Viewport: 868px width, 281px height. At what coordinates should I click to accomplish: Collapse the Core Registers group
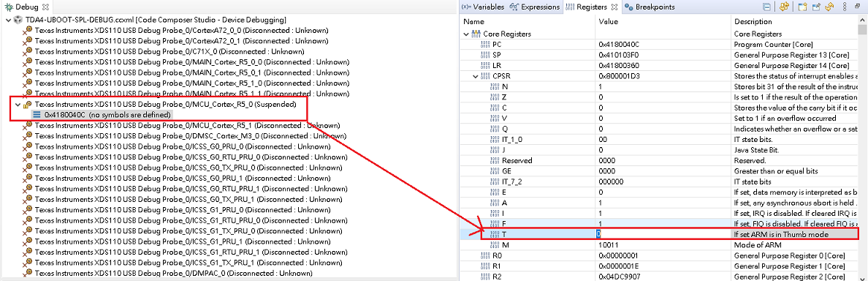click(465, 34)
